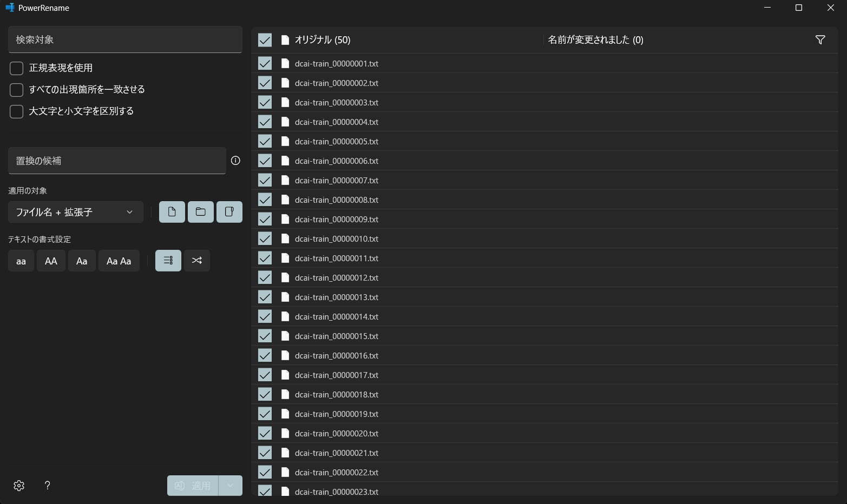Select lowercase aa formatting
The height and width of the screenshot is (504, 847).
(21, 261)
